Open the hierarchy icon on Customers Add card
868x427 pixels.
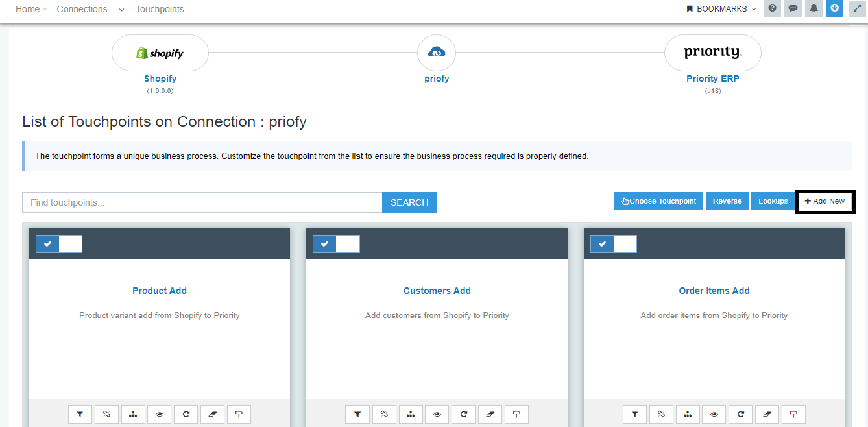[x=411, y=414]
